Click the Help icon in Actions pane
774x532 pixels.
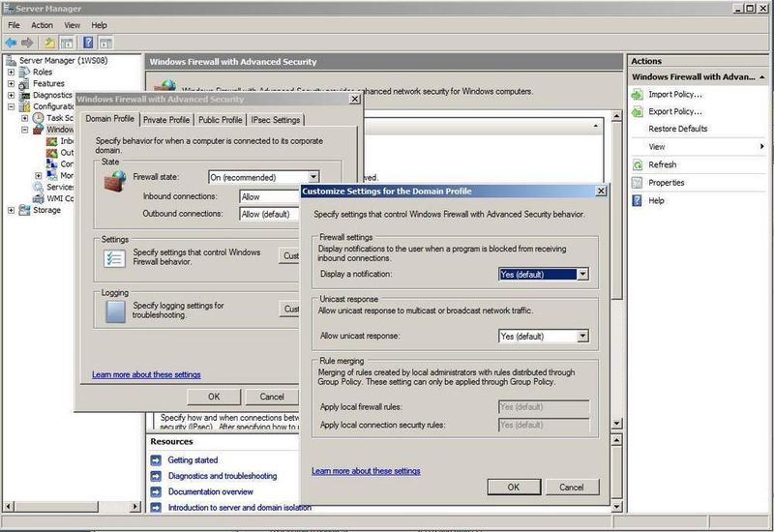tap(638, 200)
